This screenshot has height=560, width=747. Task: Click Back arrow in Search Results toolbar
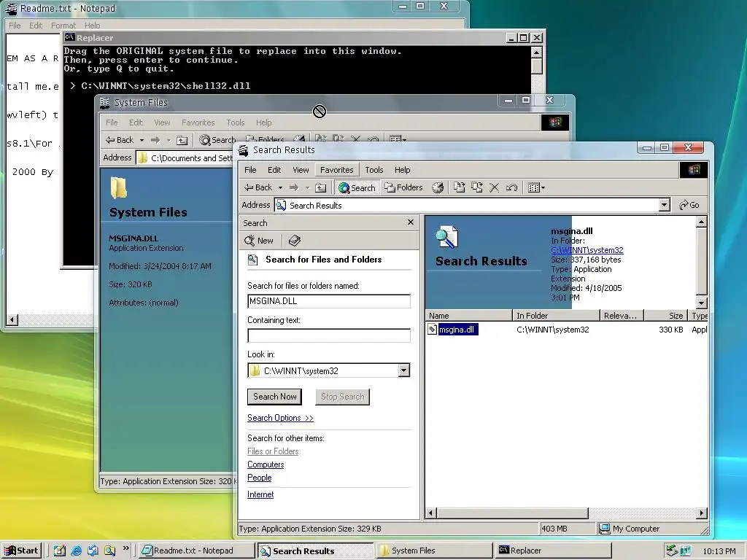[258, 187]
